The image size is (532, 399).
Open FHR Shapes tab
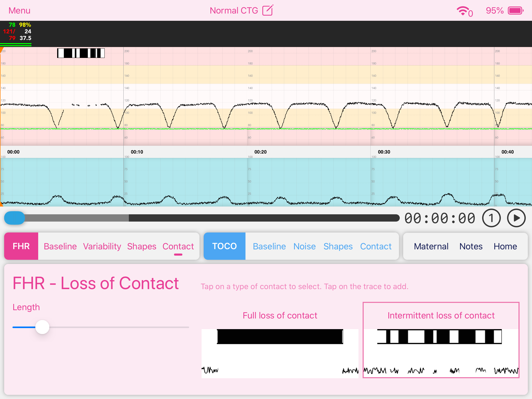[x=142, y=246]
